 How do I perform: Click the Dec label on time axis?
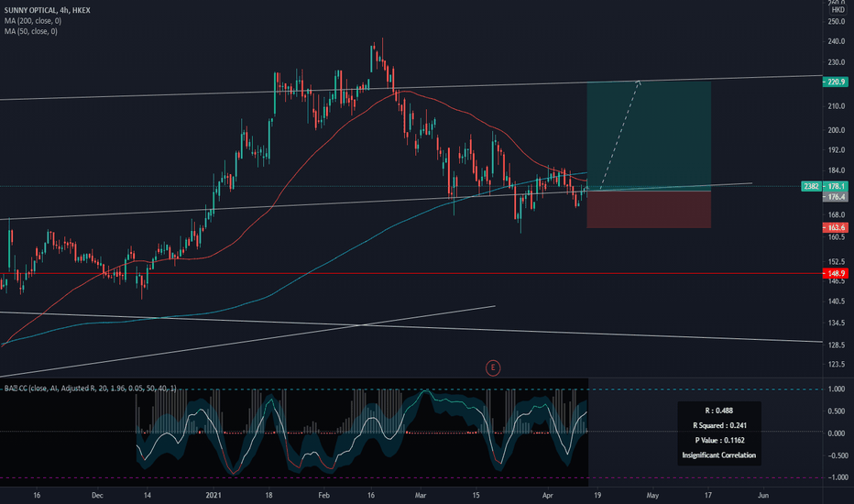(97, 495)
